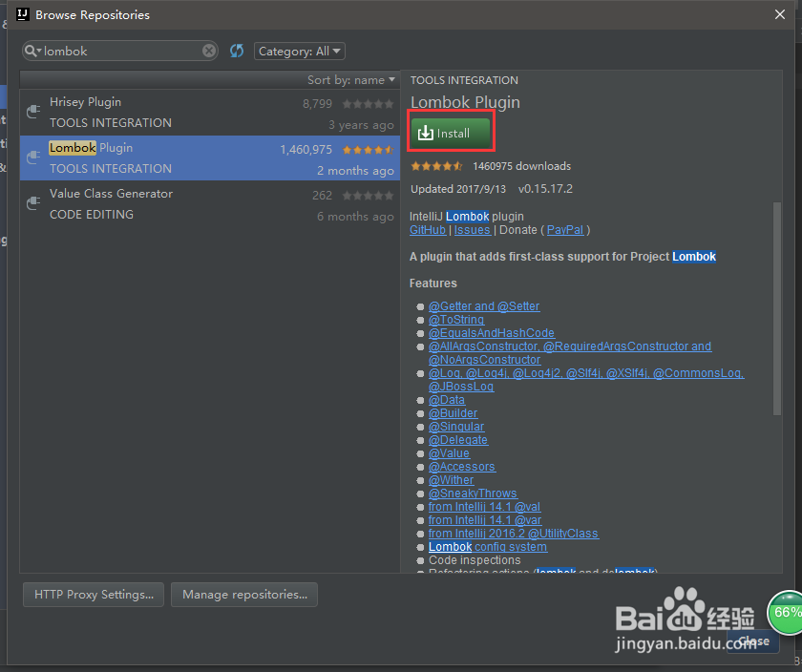Open the @Builder link
This screenshot has width=802, height=672.
pyautogui.click(x=453, y=413)
